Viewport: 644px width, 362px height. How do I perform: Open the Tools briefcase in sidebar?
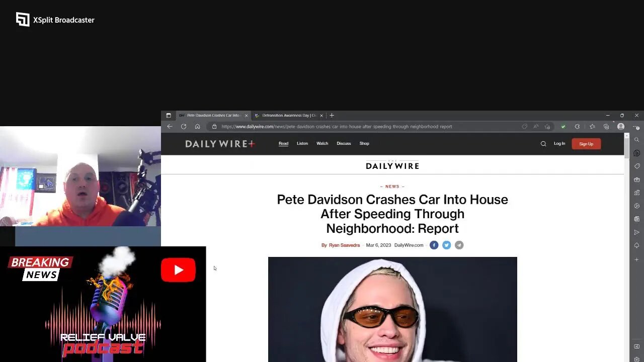tap(637, 179)
